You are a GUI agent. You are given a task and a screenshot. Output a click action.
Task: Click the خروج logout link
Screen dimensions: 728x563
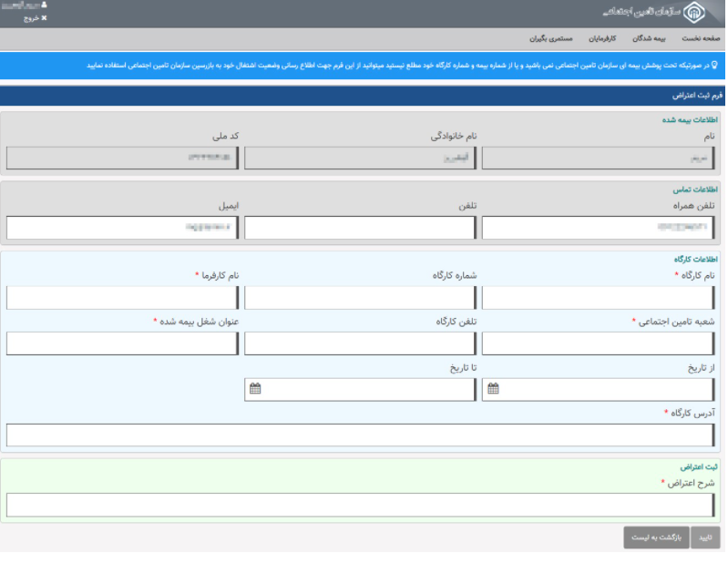click(x=36, y=18)
